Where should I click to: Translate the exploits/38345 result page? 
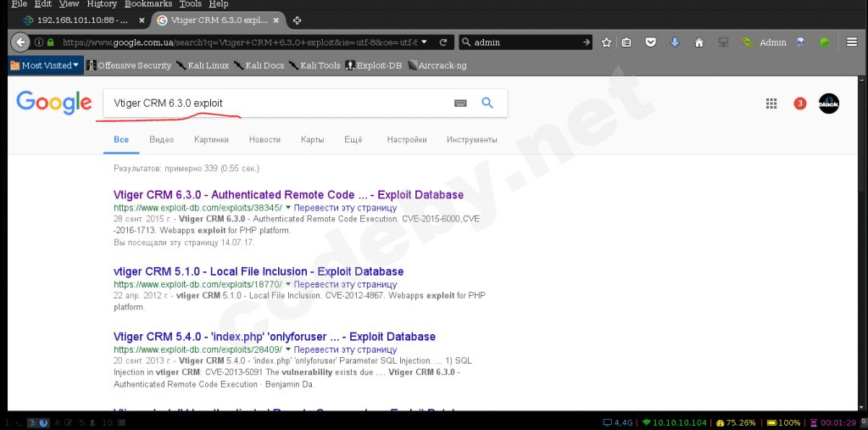346,209
